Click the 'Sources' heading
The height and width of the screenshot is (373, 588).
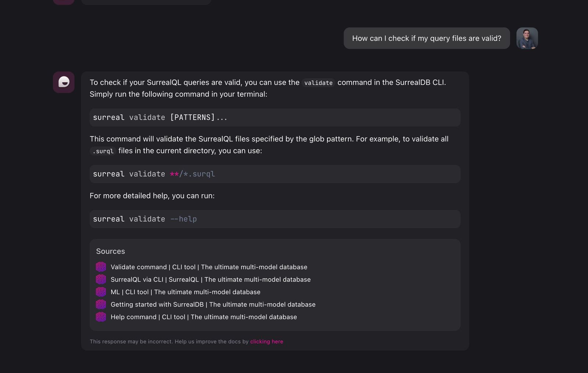[x=110, y=251]
